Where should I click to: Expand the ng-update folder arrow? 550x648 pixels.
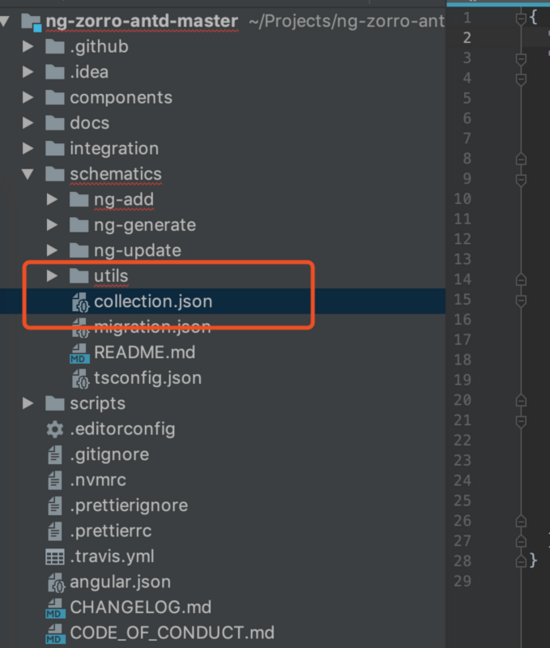coord(52,250)
